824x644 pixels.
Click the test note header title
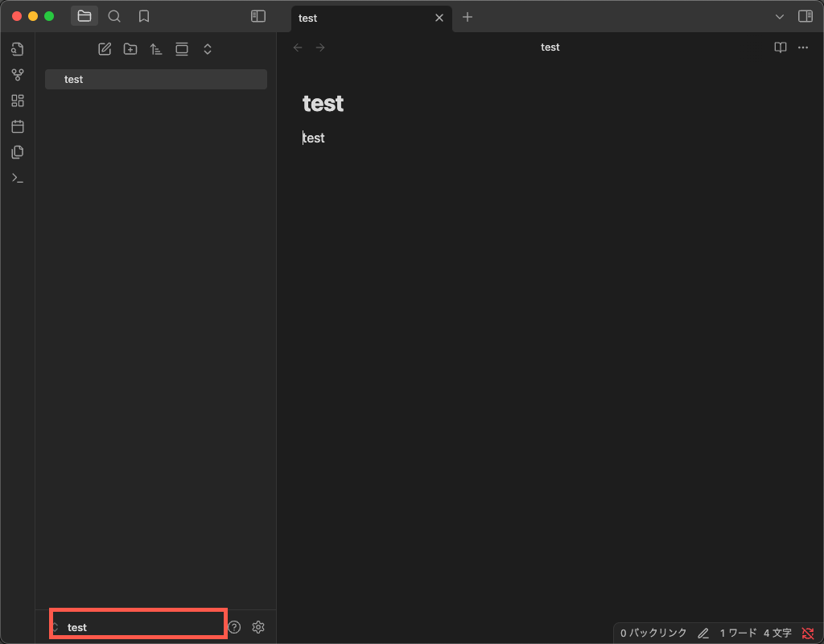click(550, 47)
